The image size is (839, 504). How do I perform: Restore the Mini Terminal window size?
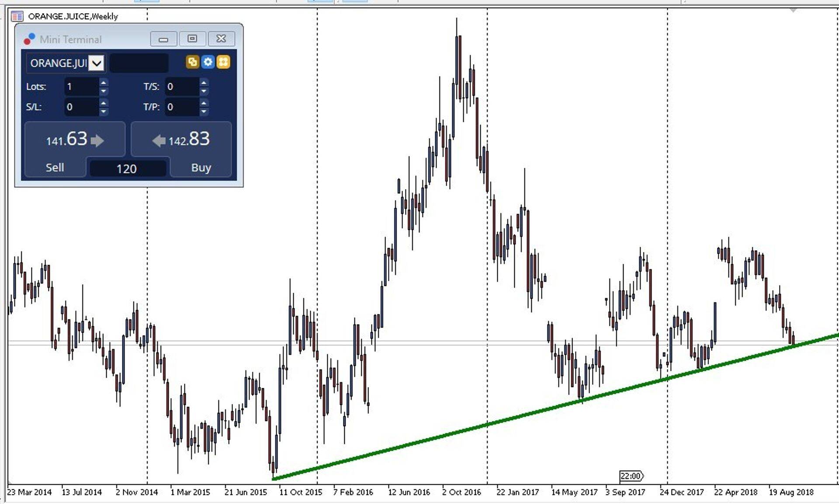tap(192, 39)
